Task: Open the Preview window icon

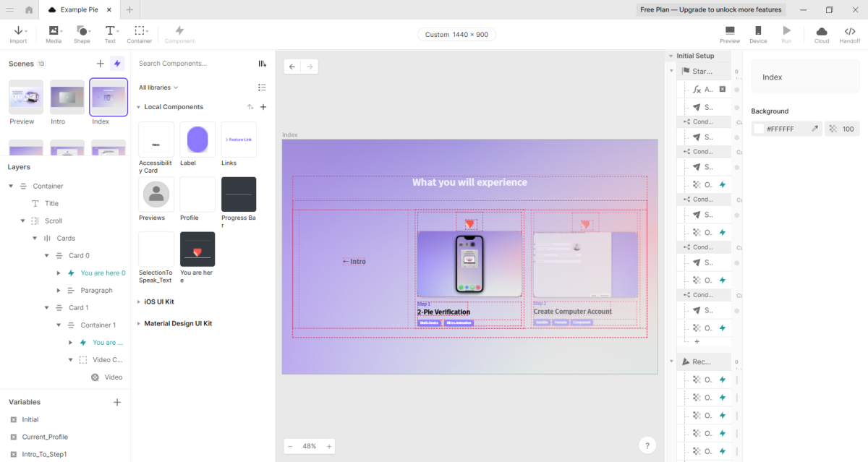Action: [729, 33]
